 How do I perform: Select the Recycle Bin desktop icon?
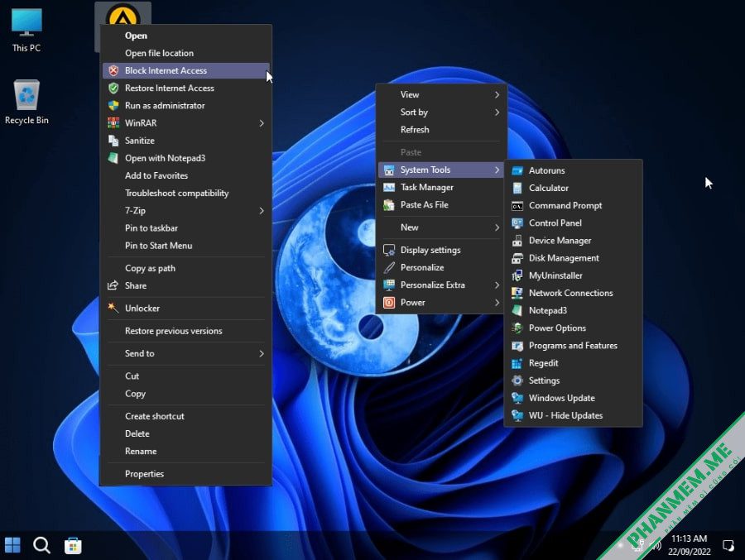tap(26, 102)
